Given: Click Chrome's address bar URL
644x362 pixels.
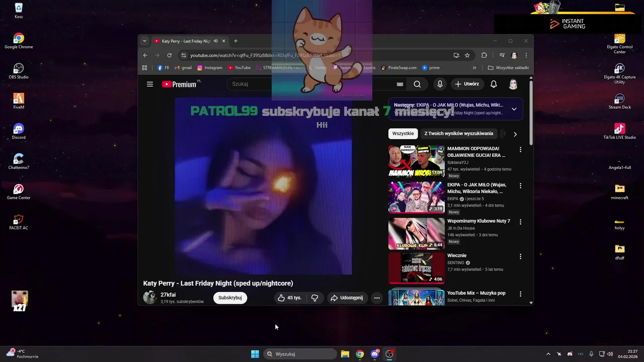Looking at the screenshot, I should coord(265,55).
